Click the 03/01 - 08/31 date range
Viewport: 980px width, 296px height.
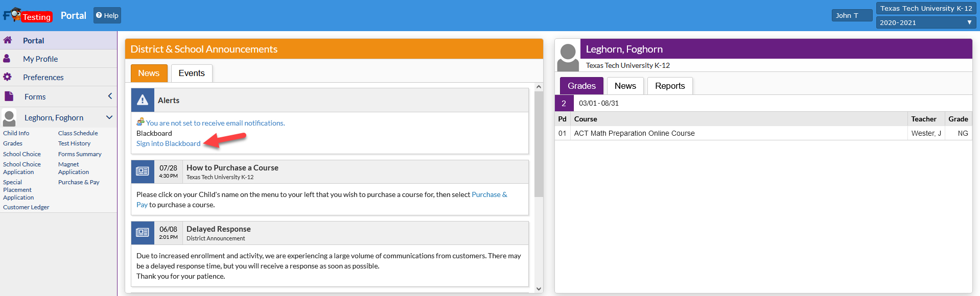click(599, 103)
